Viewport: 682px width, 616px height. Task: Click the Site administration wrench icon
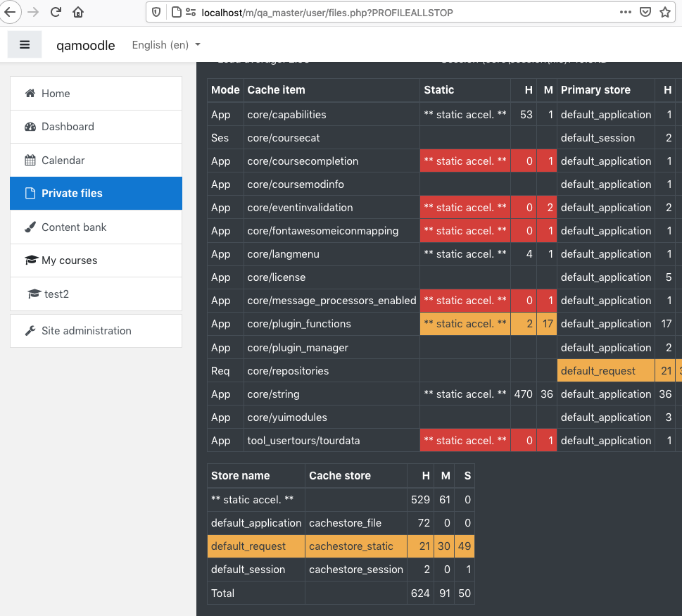[30, 331]
